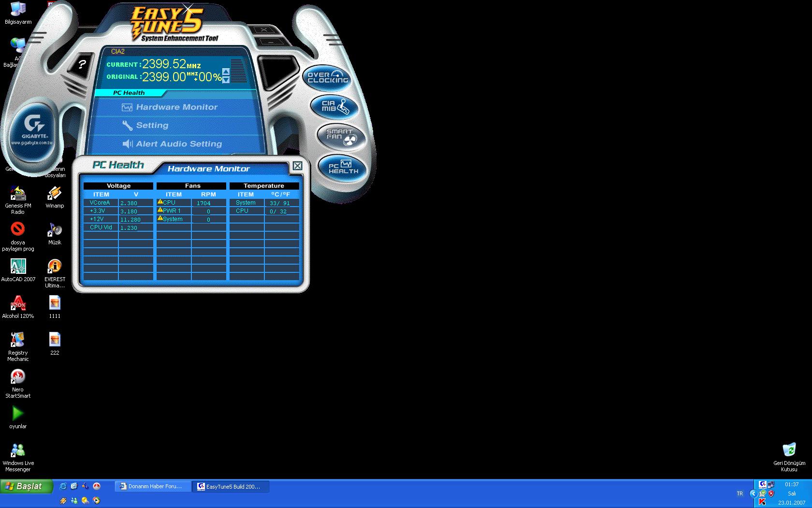Open the oyunlar desktop shortcut
812x508 pixels.
pyautogui.click(x=18, y=418)
